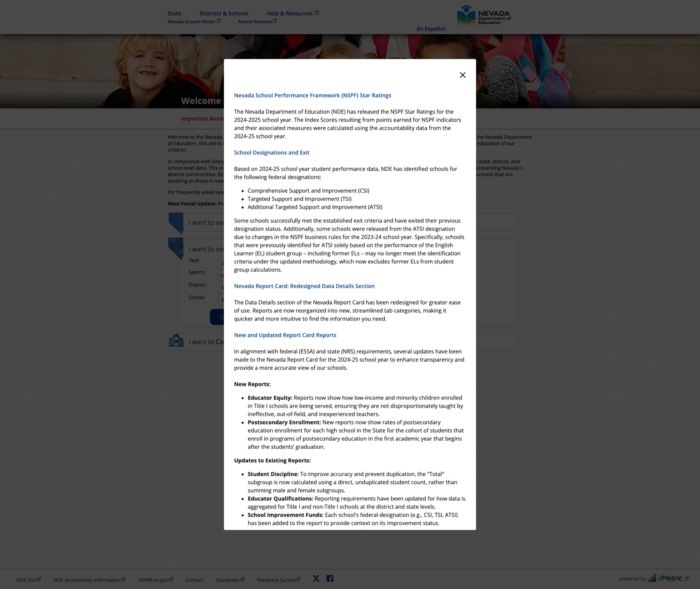Open the Disclaimer footer link
The width and height of the screenshot is (700, 589).
point(227,580)
